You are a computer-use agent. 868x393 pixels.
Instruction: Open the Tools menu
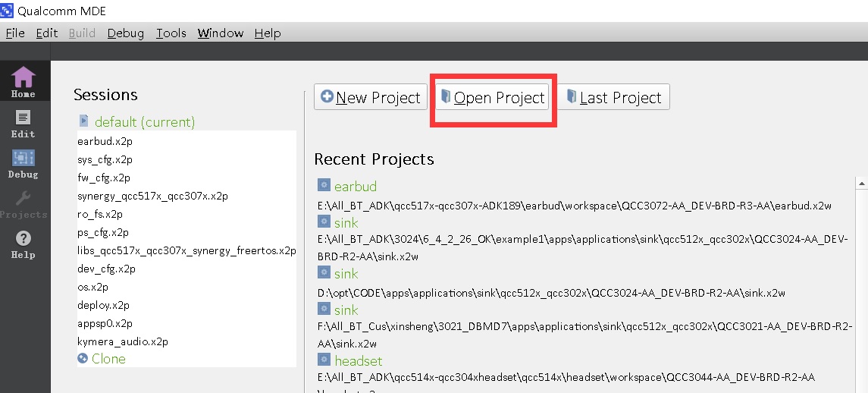pos(171,33)
